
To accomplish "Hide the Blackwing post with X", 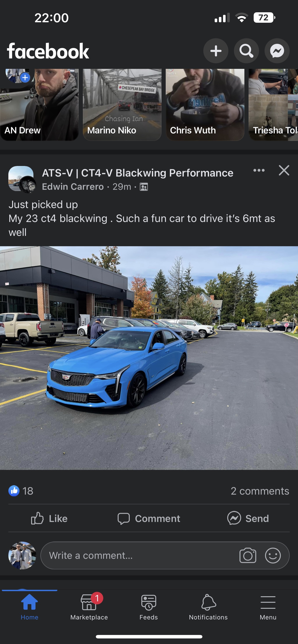I will (284, 170).
